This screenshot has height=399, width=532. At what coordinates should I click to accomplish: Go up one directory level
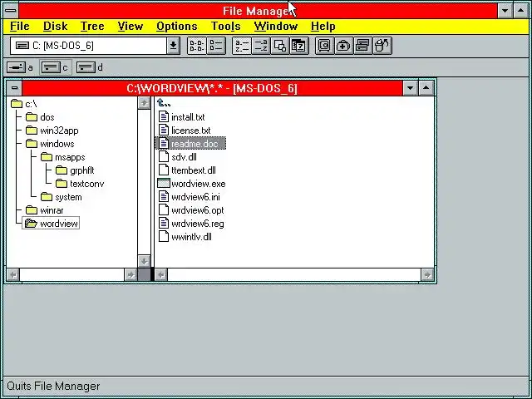pyautogui.click(x=165, y=103)
